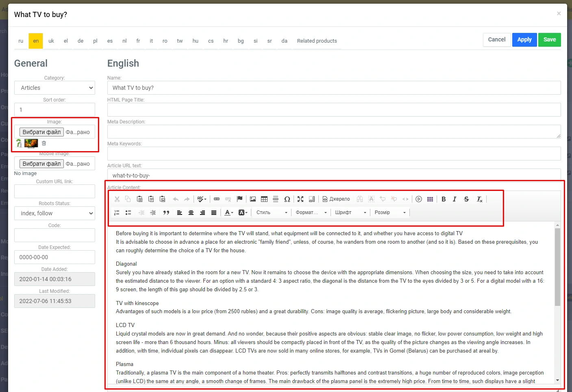Insert a block quote
The width and height of the screenshot is (572, 392).
[x=166, y=212]
